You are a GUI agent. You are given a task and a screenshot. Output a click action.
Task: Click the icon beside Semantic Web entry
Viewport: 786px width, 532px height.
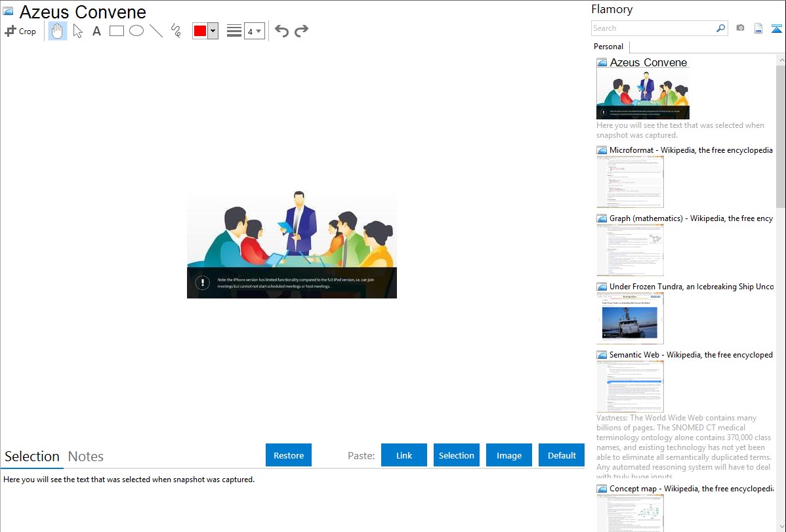pyautogui.click(x=602, y=355)
